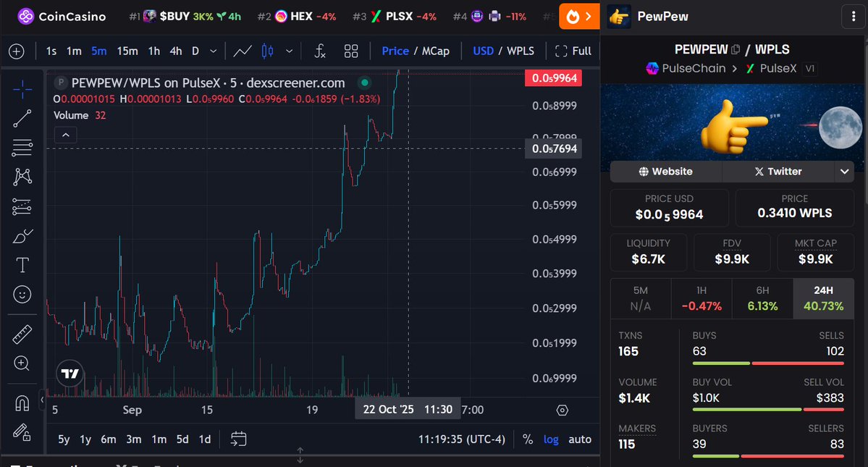
Task: Toggle log scale mode
Action: (551, 439)
